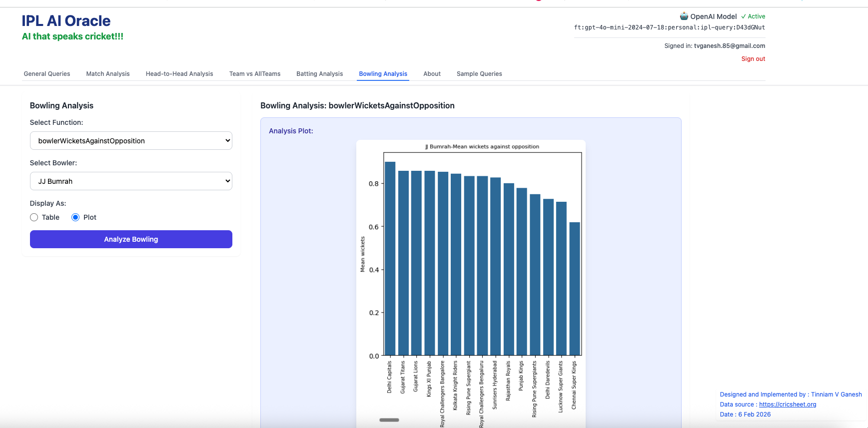This screenshot has height=428, width=868.
Task: Click the Delhi Capitals bar in the chart
Action: coord(390,260)
